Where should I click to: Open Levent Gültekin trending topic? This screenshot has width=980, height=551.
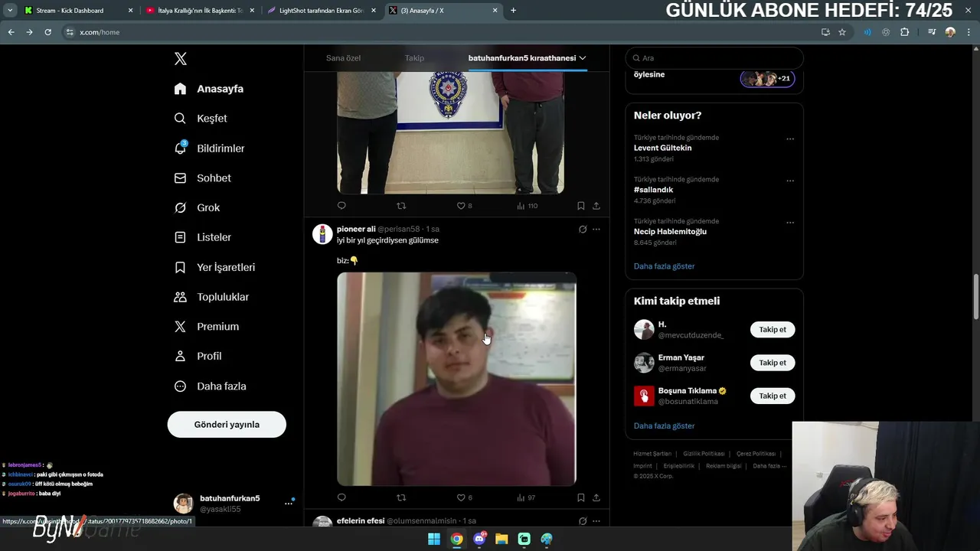tap(662, 148)
